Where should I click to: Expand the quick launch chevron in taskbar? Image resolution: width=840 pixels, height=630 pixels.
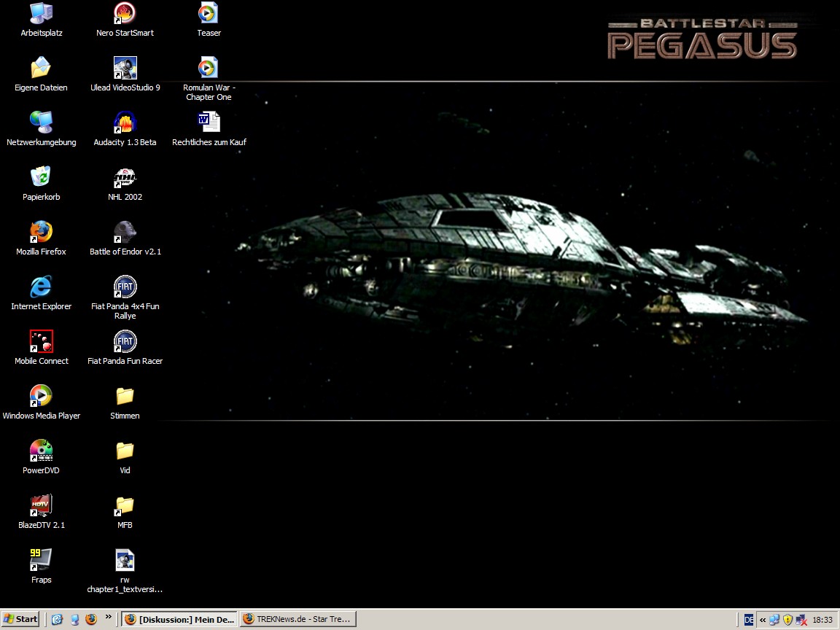point(109,618)
